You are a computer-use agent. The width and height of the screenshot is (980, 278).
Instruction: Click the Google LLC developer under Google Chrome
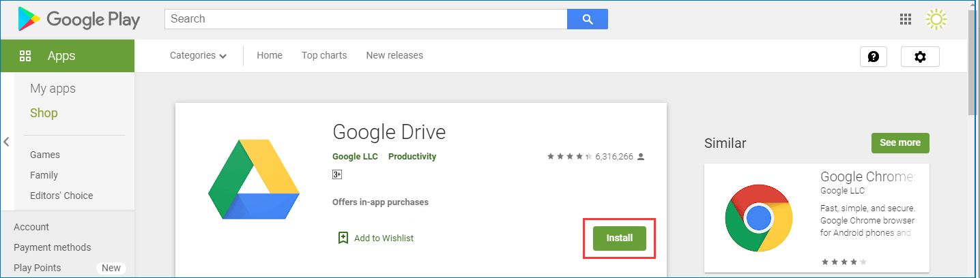point(842,191)
